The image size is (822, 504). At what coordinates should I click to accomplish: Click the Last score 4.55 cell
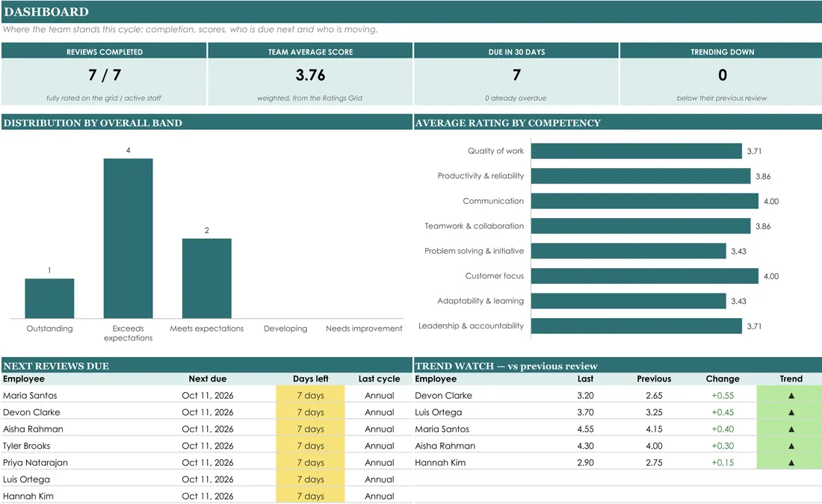point(585,429)
